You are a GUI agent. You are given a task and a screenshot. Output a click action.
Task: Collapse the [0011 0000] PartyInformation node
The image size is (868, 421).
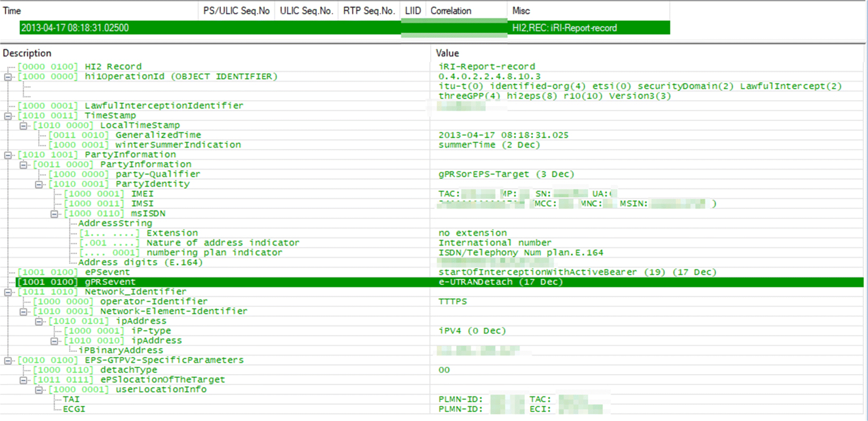tap(23, 165)
